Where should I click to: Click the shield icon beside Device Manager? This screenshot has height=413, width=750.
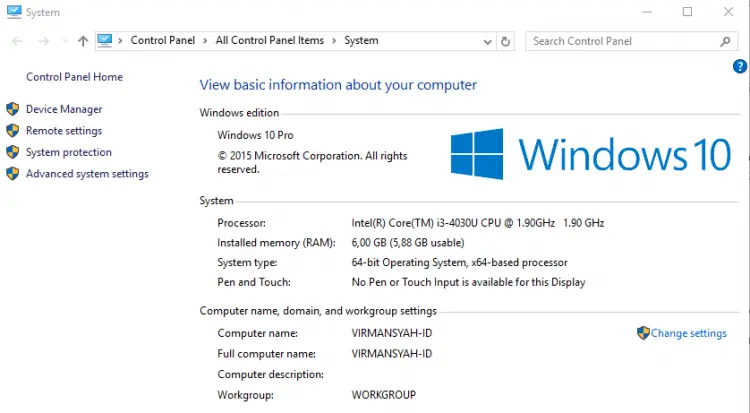click(x=13, y=109)
